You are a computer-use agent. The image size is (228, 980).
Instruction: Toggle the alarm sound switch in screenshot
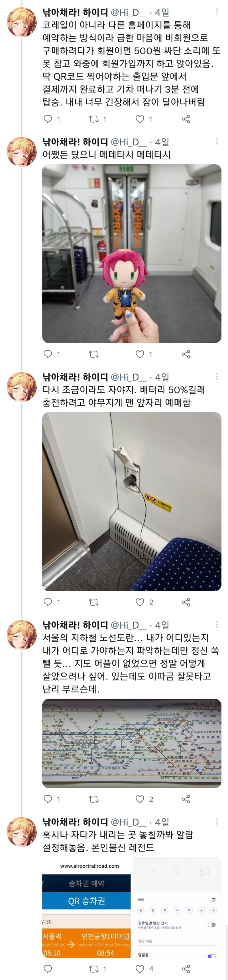[211, 956]
